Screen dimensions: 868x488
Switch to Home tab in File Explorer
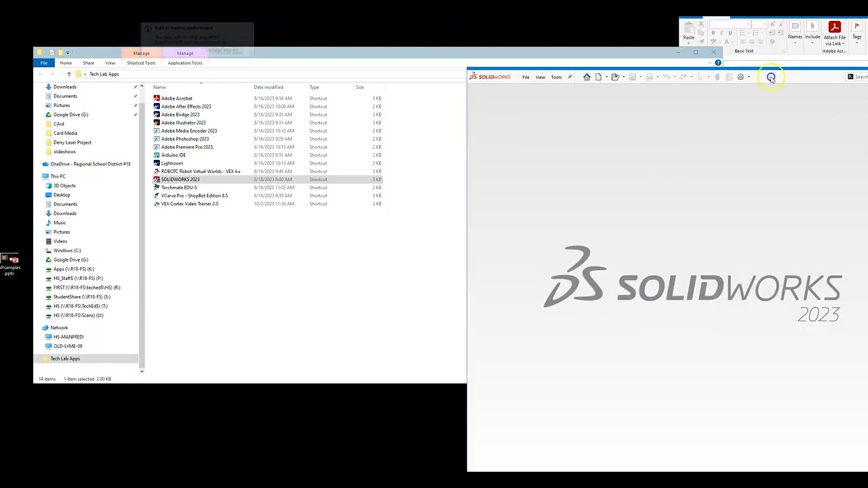pyautogui.click(x=66, y=63)
